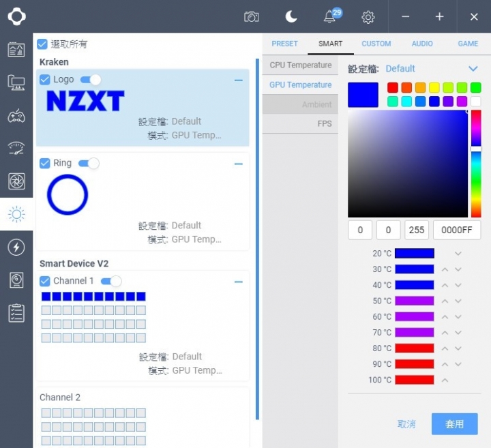
Task: Open settings gear icon
Action: pos(368,17)
